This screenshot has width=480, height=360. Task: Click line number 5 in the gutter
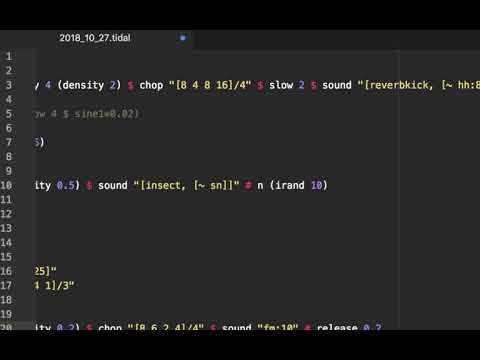9,114
